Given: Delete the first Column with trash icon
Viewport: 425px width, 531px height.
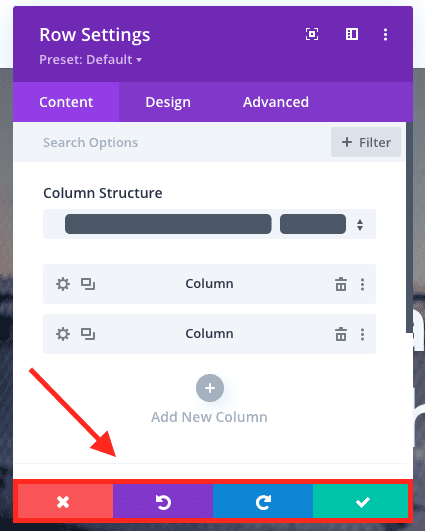Looking at the screenshot, I should [341, 284].
